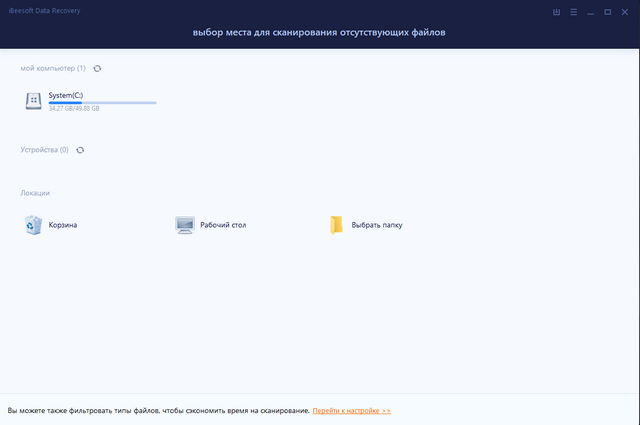Click the Рабочий стол label

pyautogui.click(x=223, y=225)
